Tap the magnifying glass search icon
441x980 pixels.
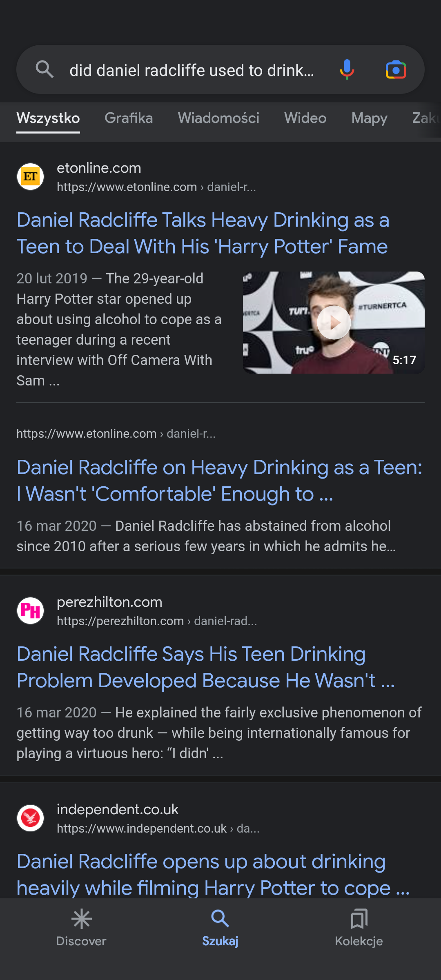pyautogui.click(x=44, y=69)
